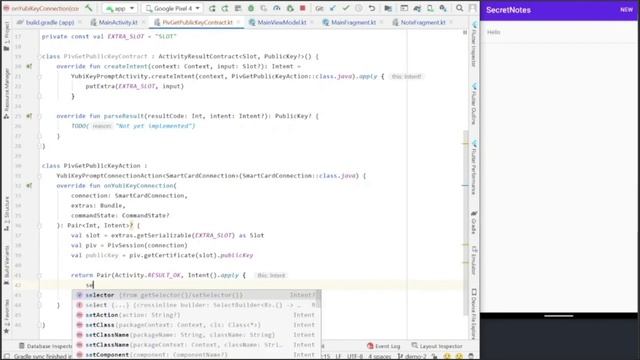Open the Resource Manager sidebar panel

[7, 94]
